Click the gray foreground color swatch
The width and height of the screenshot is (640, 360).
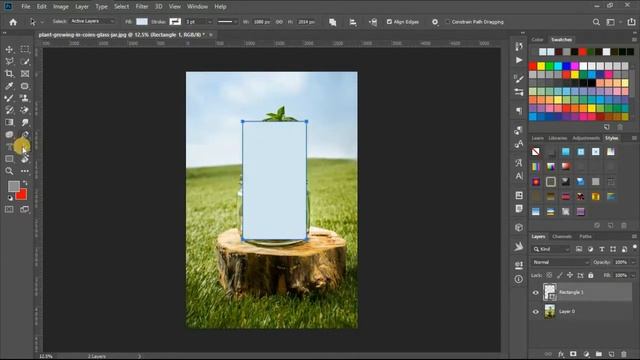pyautogui.click(x=13, y=186)
